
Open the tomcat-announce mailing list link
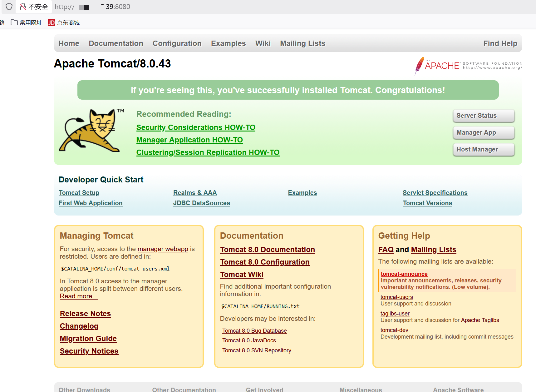coord(404,274)
